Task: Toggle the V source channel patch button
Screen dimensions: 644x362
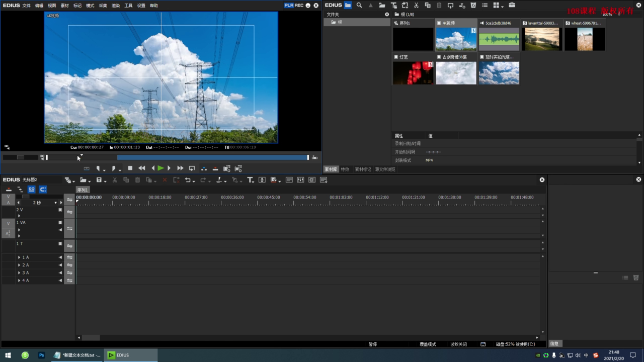Action: click(8, 222)
